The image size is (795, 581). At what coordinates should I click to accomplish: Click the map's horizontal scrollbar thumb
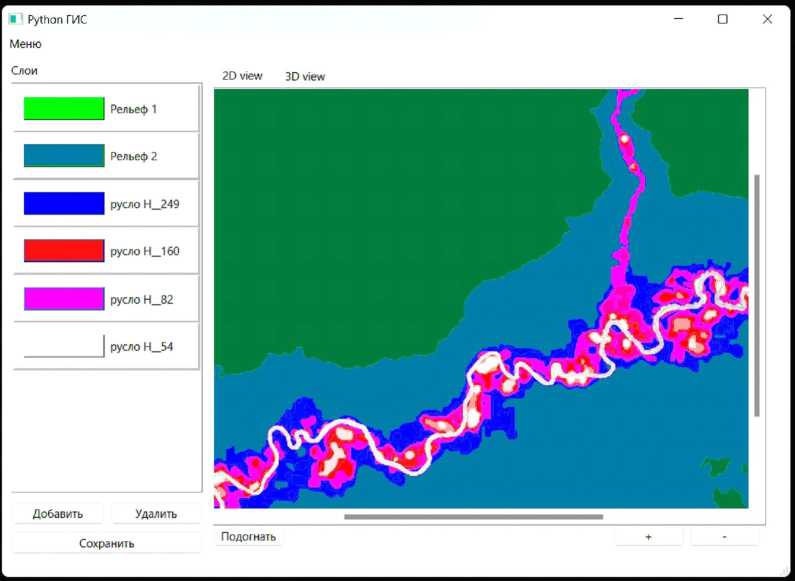pyautogui.click(x=474, y=517)
